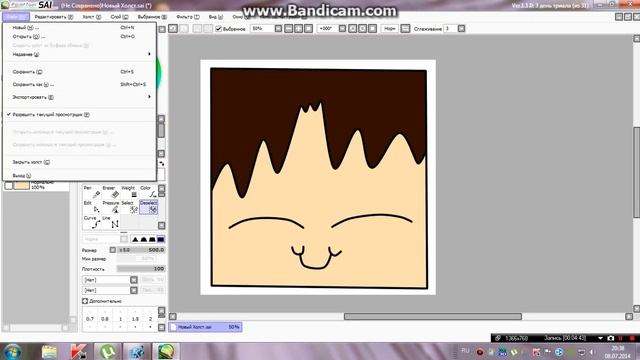The width and height of the screenshot is (640, 360).
Task: Choose the sharpest pointed brush edge shape
Action: coord(135,239)
